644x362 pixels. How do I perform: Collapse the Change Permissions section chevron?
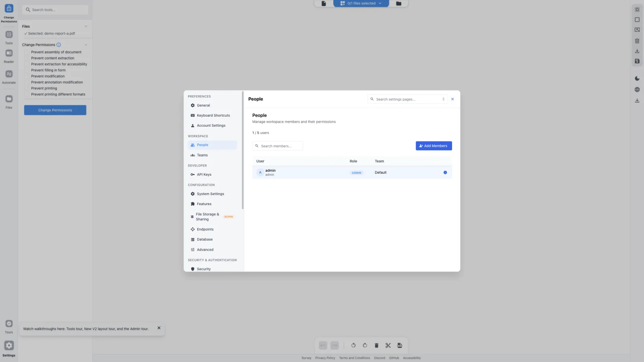pos(86,45)
